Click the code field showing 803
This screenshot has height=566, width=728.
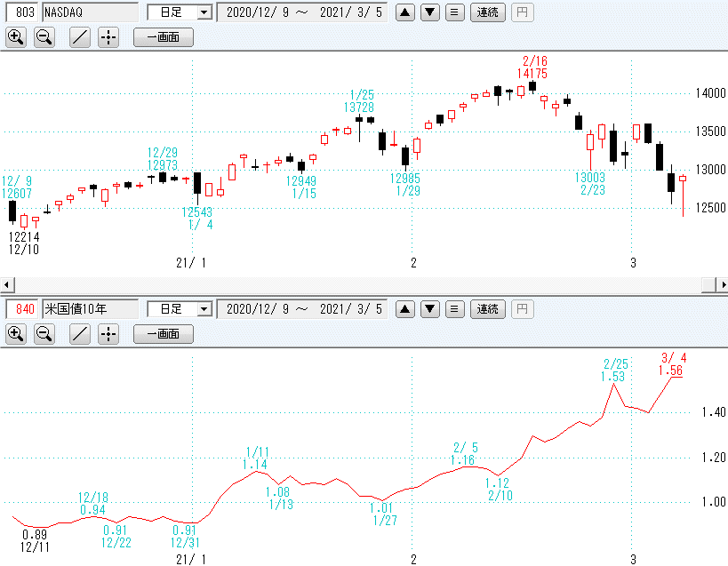[20, 12]
